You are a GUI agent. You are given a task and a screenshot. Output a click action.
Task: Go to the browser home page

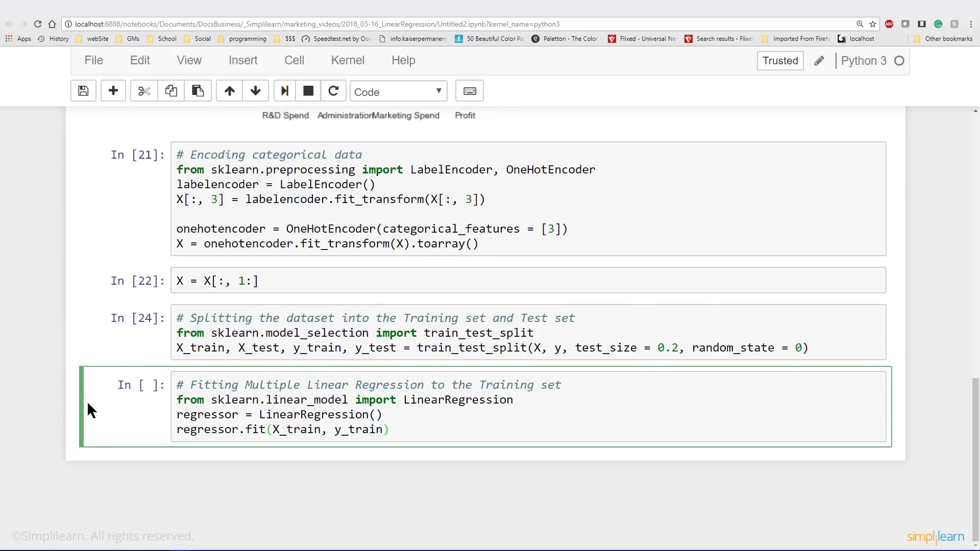[52, 24]
